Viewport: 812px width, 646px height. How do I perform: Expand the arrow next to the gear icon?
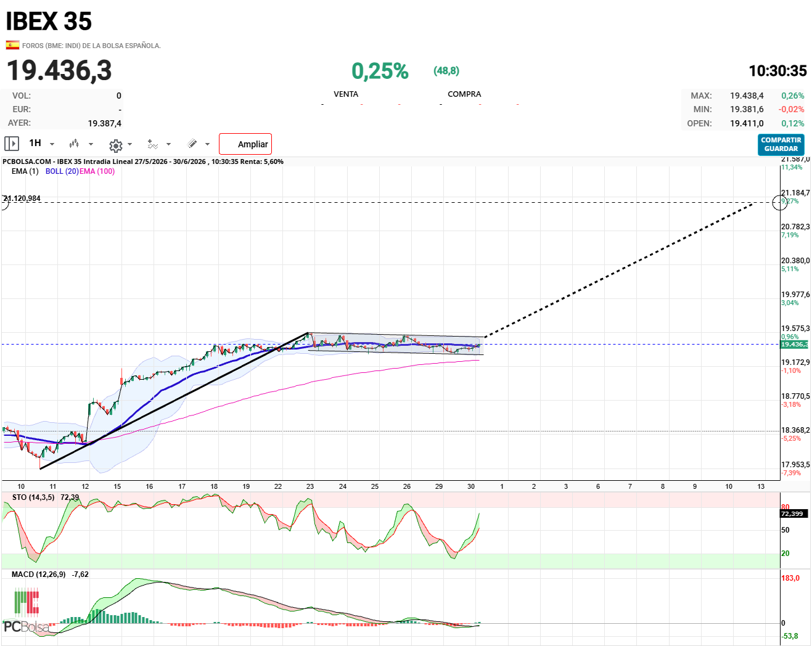tap(130, 144)
